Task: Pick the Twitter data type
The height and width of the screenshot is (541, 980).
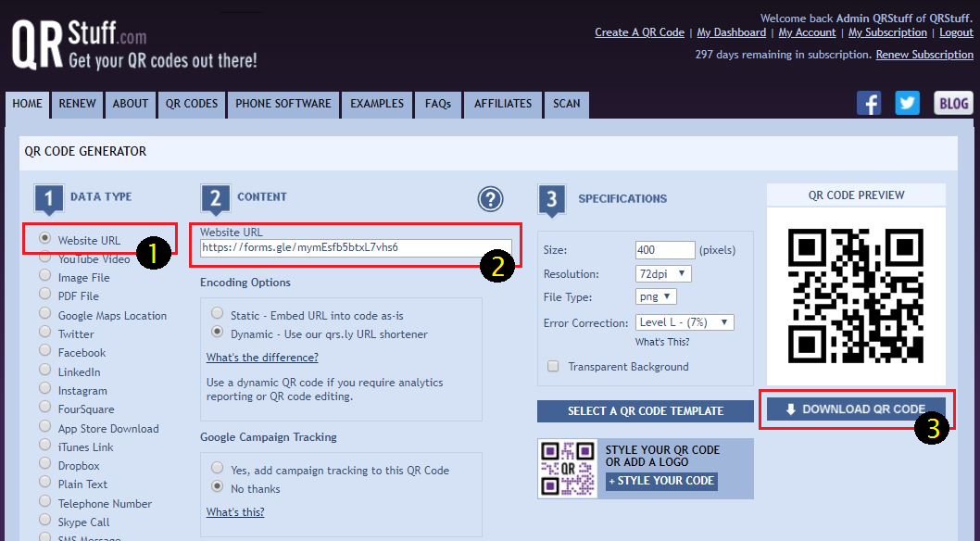Action: pyautogui.click(x=44, y=332)
